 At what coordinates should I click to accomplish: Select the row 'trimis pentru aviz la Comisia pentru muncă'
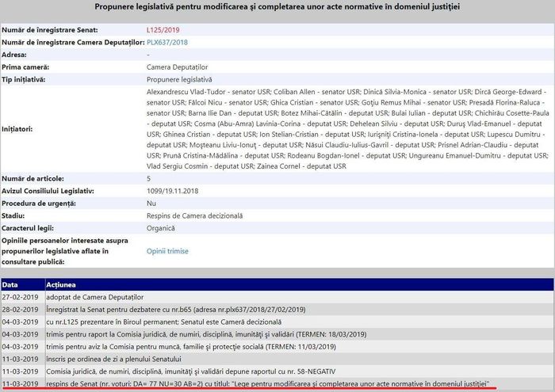[300, 347]
